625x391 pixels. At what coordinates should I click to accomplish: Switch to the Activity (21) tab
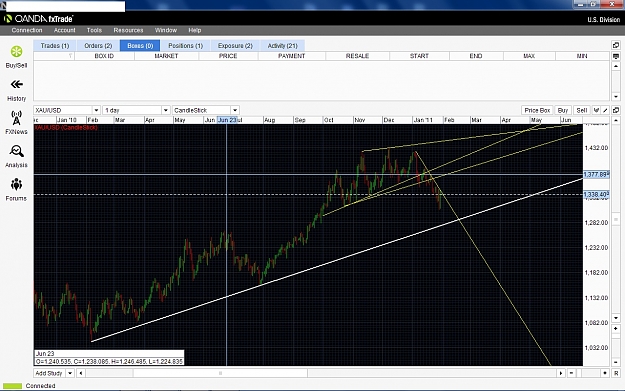click(x=282, y=45)
